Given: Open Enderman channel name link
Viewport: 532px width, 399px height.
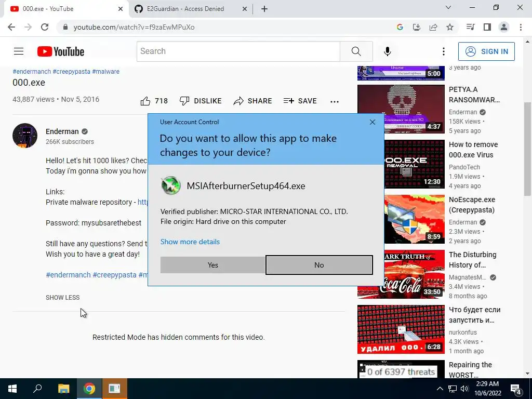Looking at the screenshot, I should click(x=62, y=131).
